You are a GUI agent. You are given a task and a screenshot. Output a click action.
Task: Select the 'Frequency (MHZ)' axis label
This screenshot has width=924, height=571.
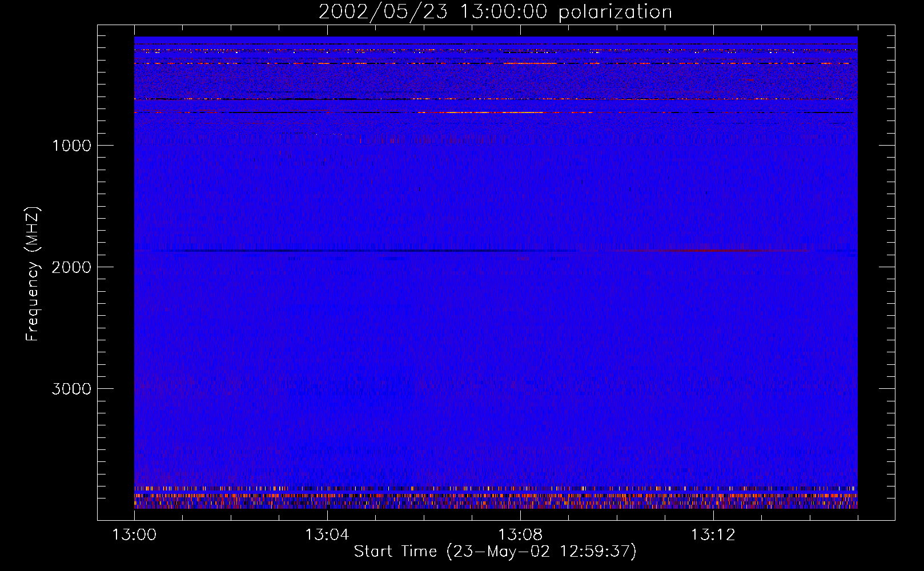(33, 274)
